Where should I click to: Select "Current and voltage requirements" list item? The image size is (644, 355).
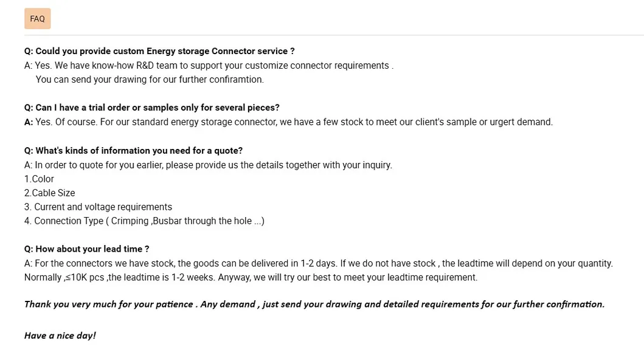[x=98, y=207]
